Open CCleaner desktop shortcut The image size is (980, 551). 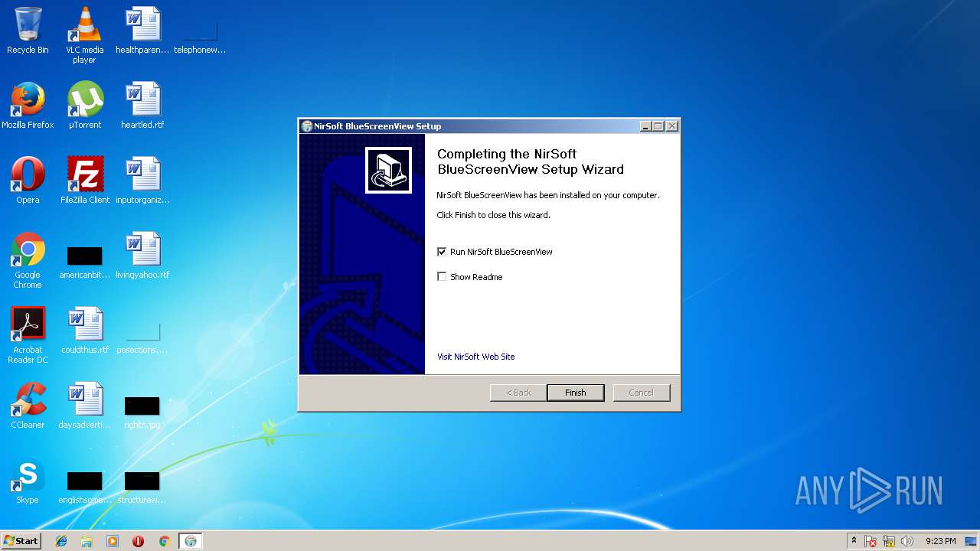coord(28,406)
